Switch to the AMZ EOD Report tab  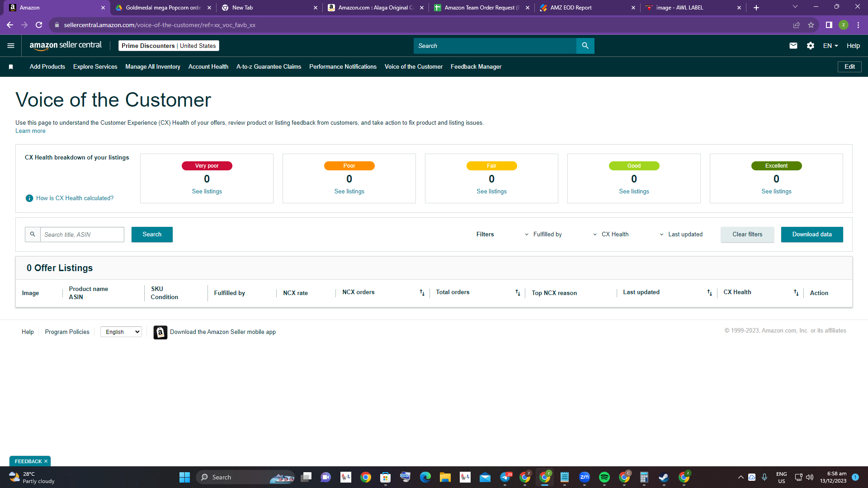pos(587,8)
